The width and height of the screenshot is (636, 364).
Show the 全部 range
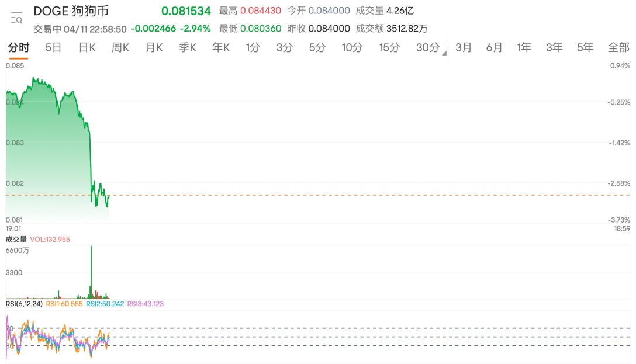[x=618, y=47]
